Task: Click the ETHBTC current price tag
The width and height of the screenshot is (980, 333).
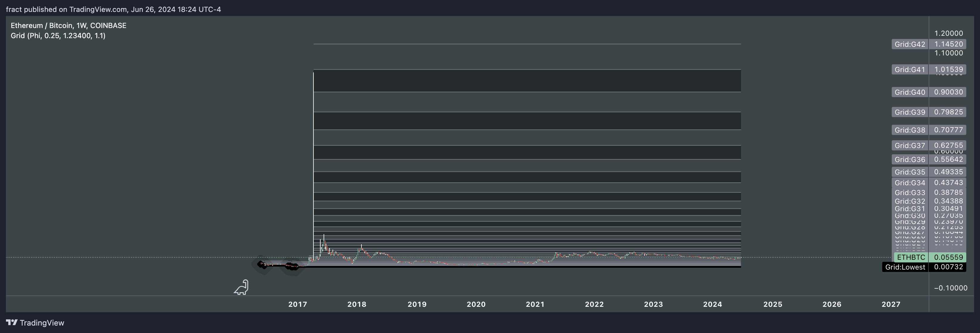Action: (911, 257)
